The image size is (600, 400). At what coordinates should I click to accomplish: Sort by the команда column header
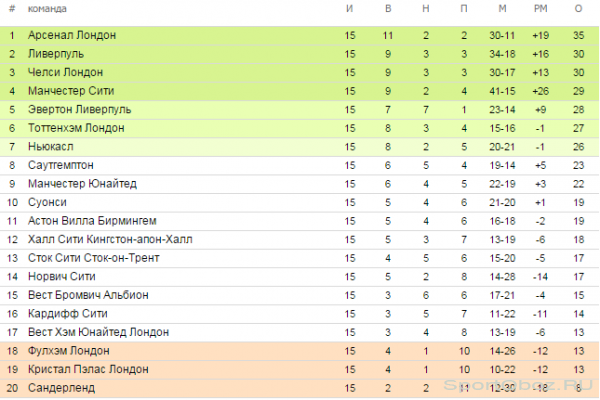[47, 9]
